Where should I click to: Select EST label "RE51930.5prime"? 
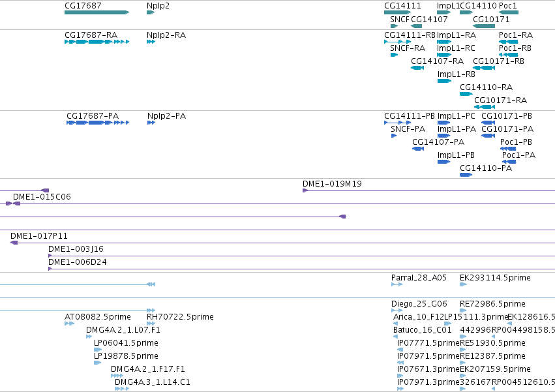[492, 343]
